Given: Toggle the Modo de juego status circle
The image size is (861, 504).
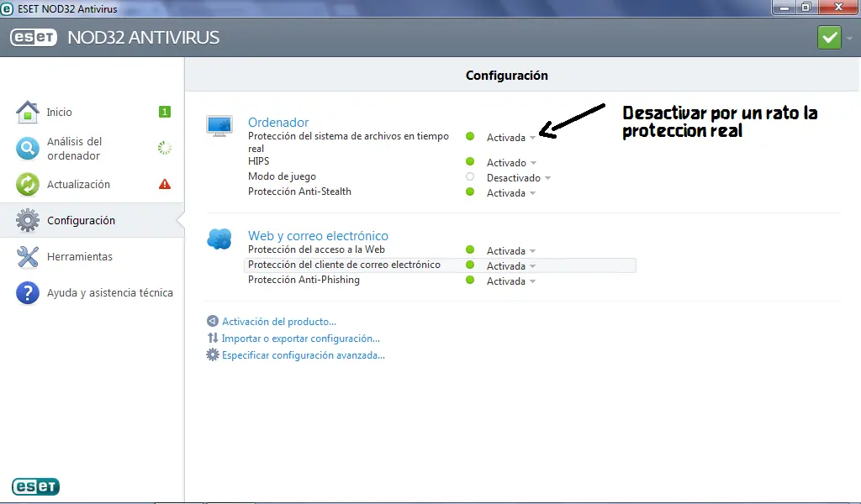Looking at the screenshot, I should 470,176.
